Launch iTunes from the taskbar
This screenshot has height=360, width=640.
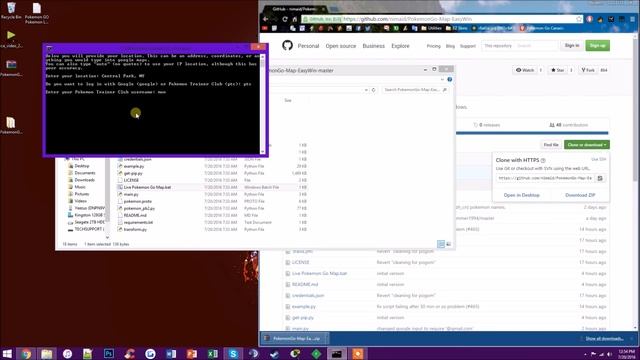point(67,354)
